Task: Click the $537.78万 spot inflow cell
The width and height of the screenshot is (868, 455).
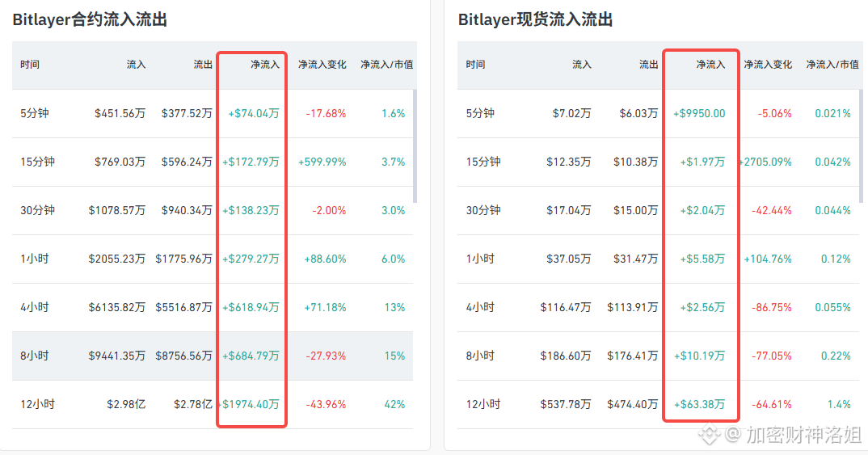Action: pos(566,405)
